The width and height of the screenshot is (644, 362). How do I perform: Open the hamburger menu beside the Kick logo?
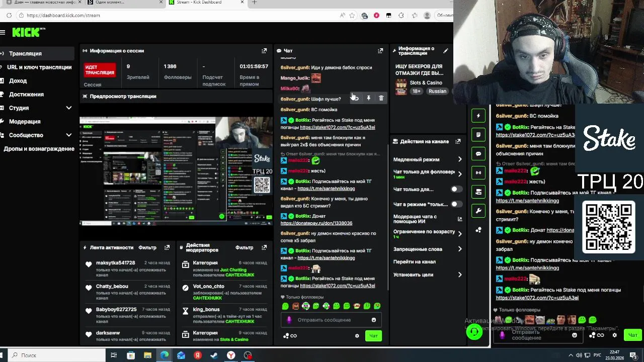coord(3,32)
